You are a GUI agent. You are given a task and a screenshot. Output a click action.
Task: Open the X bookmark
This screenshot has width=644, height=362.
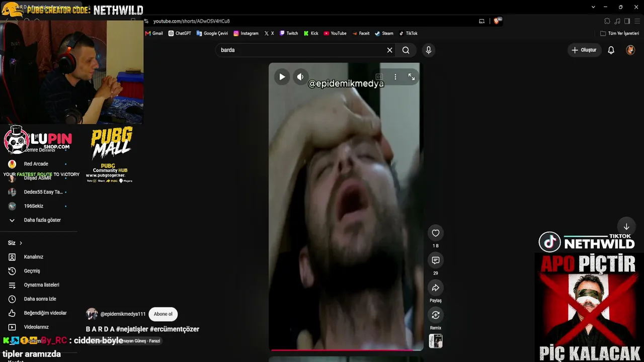(269, 34)
